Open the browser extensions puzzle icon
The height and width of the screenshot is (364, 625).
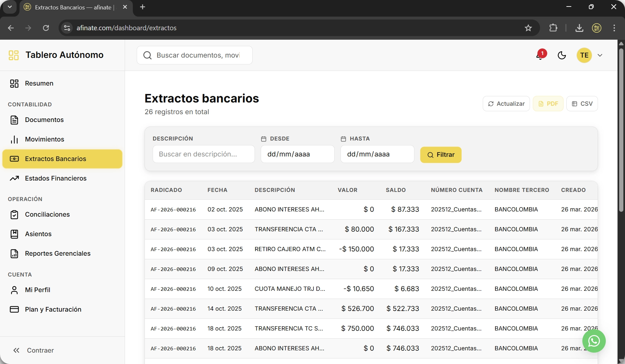(x=553, y=28)
